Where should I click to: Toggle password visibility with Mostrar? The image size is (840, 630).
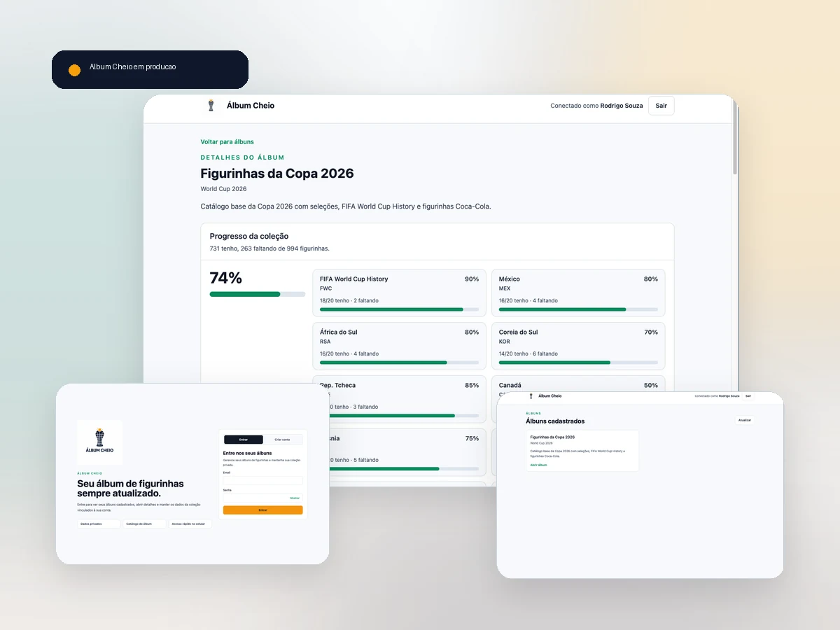[295, 498]
